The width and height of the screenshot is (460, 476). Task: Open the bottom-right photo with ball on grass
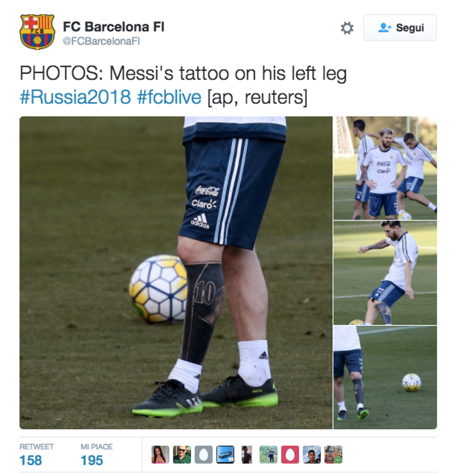[x=385, y=377]
